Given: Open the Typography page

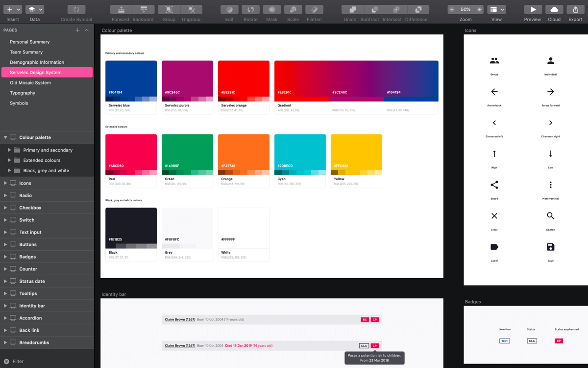Looking at the screenshot, I should point(47,93).
